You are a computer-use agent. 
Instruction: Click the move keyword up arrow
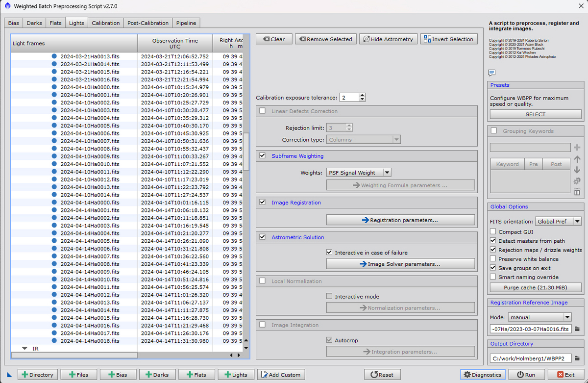(x=577, y=159)
